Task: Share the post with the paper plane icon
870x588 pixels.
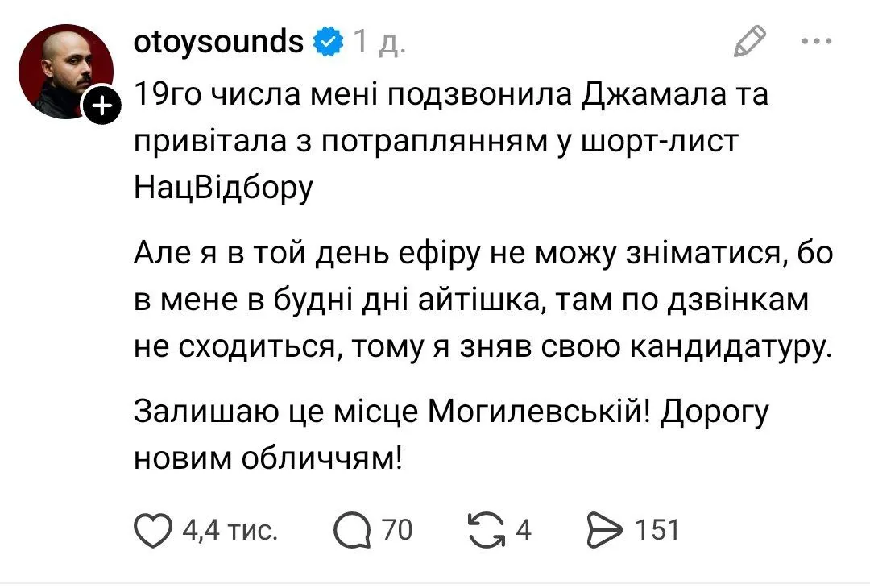Action: (604, 530)
